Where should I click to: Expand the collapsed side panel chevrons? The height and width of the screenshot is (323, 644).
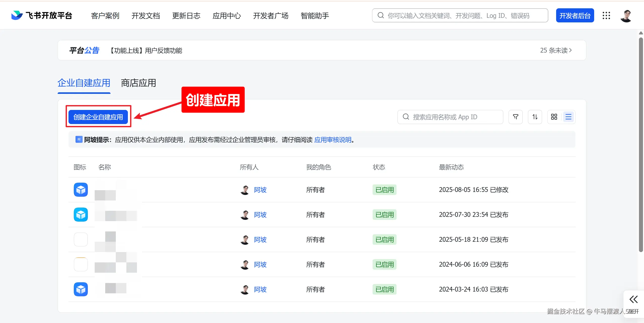click(633, 299)
